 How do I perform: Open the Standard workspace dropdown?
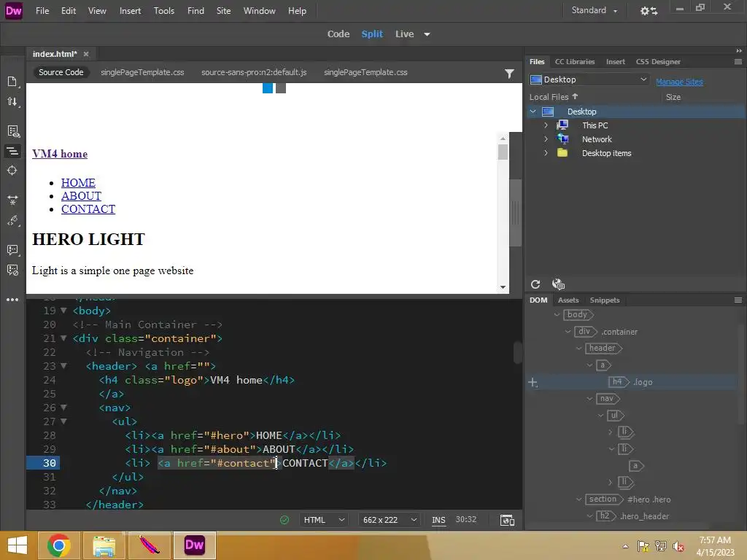594,10
